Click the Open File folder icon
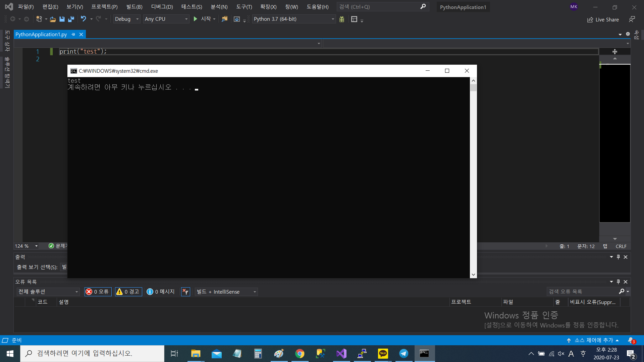 [x=53, y=19]
